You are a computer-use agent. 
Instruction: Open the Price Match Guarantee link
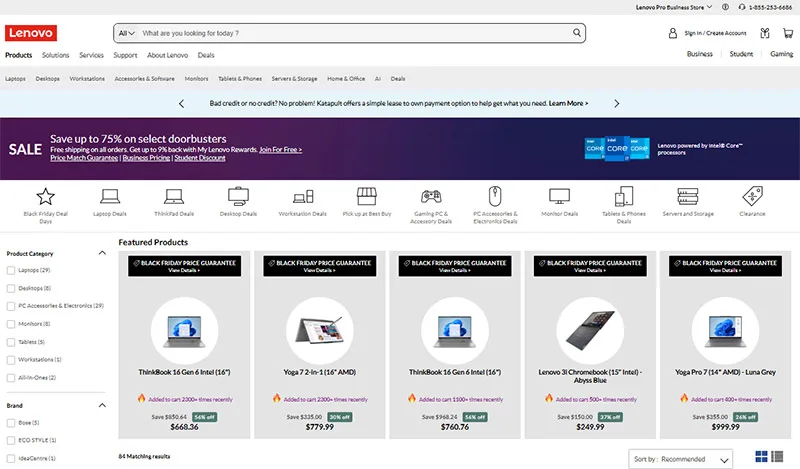point(84,158)
